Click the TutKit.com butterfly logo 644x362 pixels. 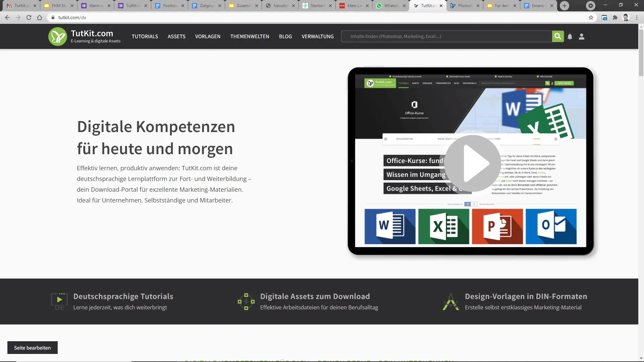pos(57,37)
